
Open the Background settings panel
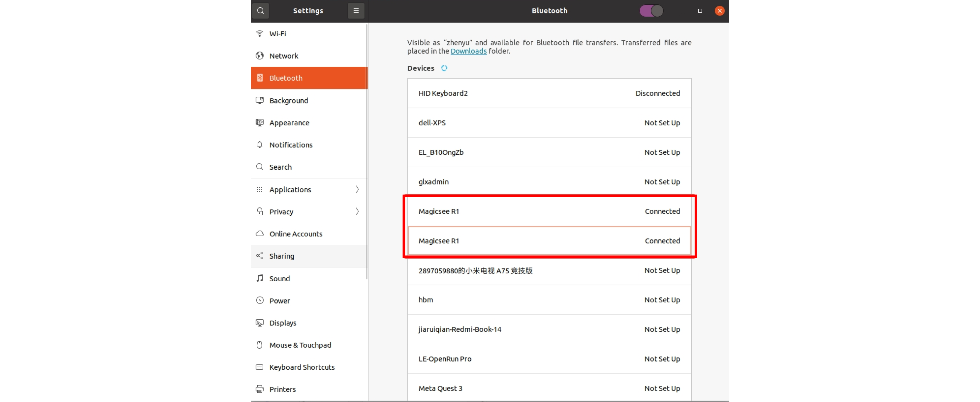click(x=288, y=100)
